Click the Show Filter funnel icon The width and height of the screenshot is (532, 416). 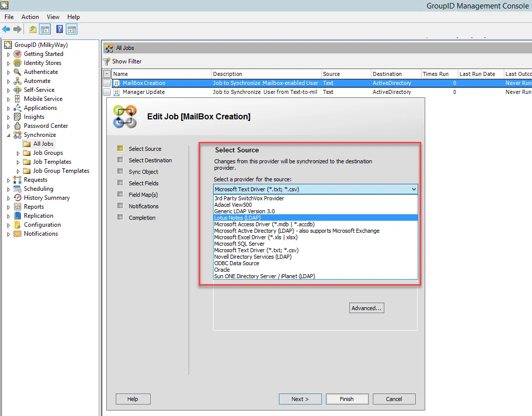(107, 61)
